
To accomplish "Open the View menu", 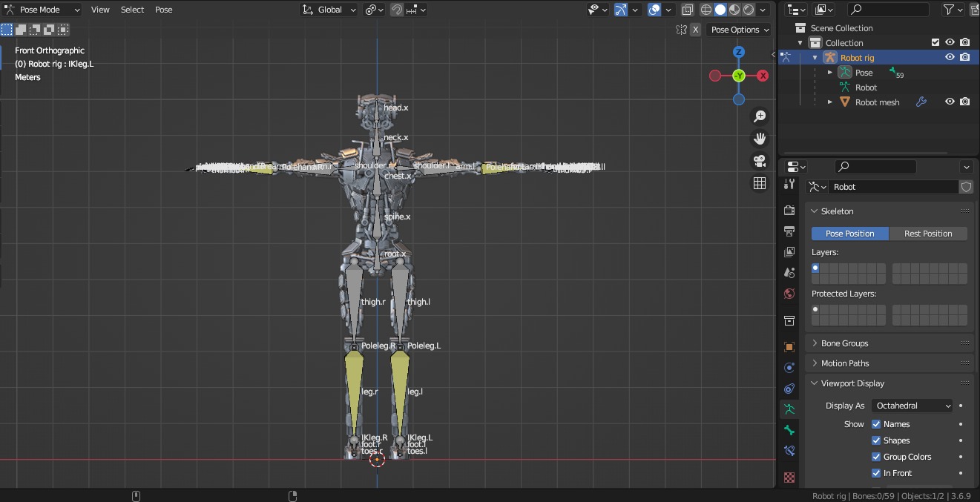I will (100, 10).
